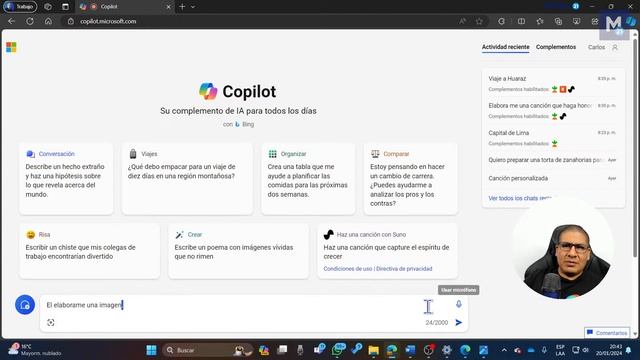Open the Elabora me una canción chat

tap(552, 111)
